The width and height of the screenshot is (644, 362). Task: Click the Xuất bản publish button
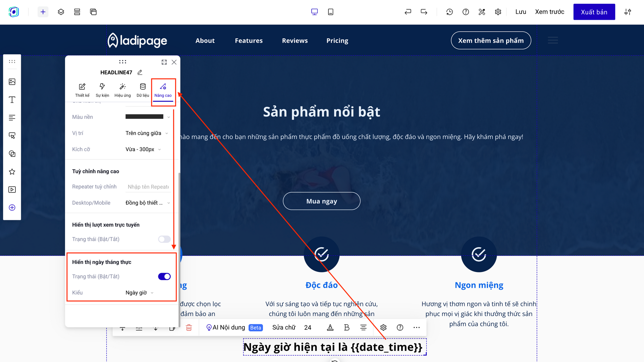pyautogui.click(x=594, y=12)
